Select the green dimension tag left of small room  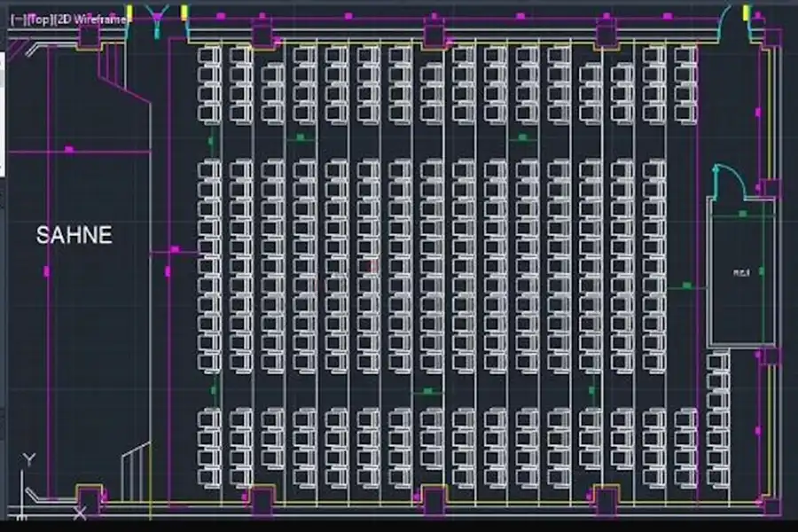click(x=686, y=286)
